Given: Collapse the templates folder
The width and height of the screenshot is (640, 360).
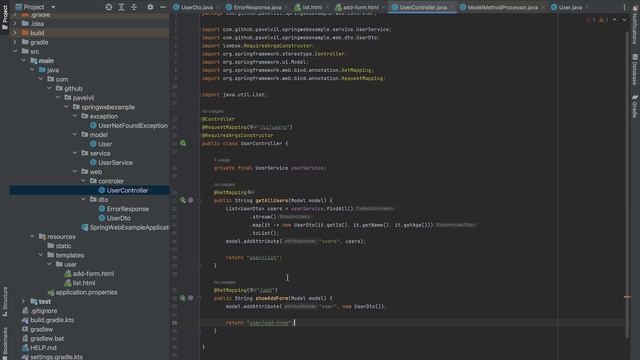Looking at the screenshot, I should coord(41,255).
